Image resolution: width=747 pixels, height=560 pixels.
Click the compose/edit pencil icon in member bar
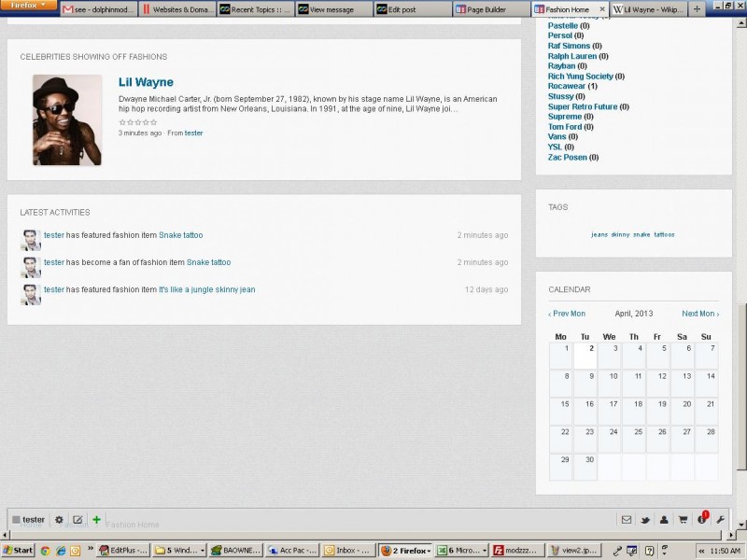(78, 520)
